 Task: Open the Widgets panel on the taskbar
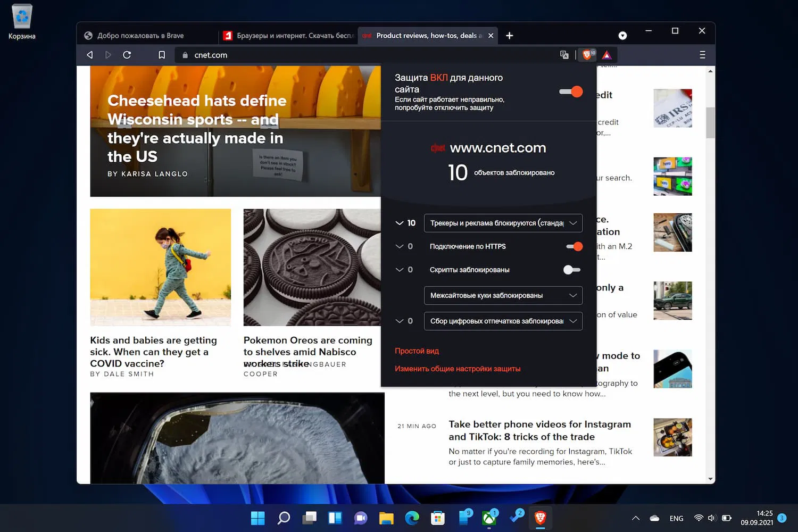pos(335,518)
